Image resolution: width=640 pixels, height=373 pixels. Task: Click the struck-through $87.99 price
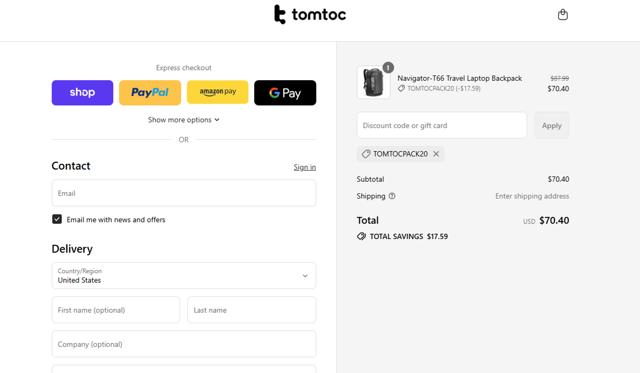559,78
